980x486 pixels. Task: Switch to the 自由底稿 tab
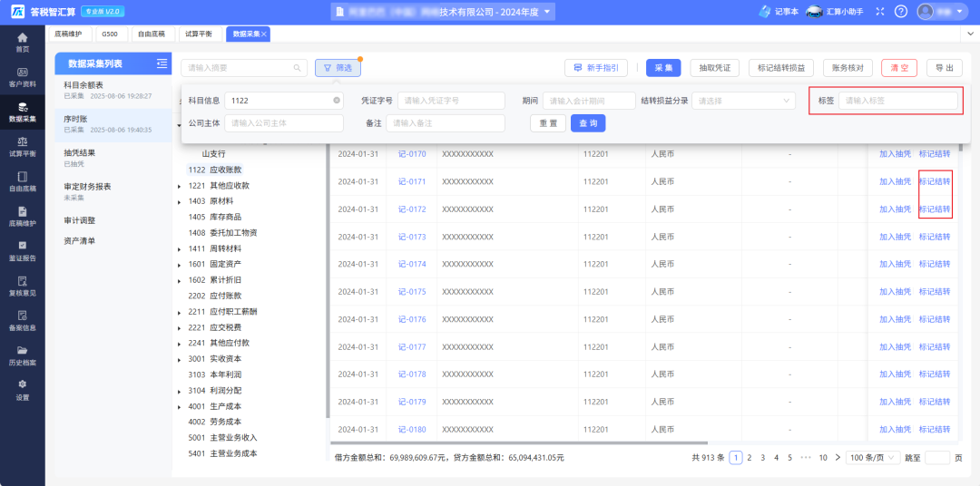click(152, 34)
